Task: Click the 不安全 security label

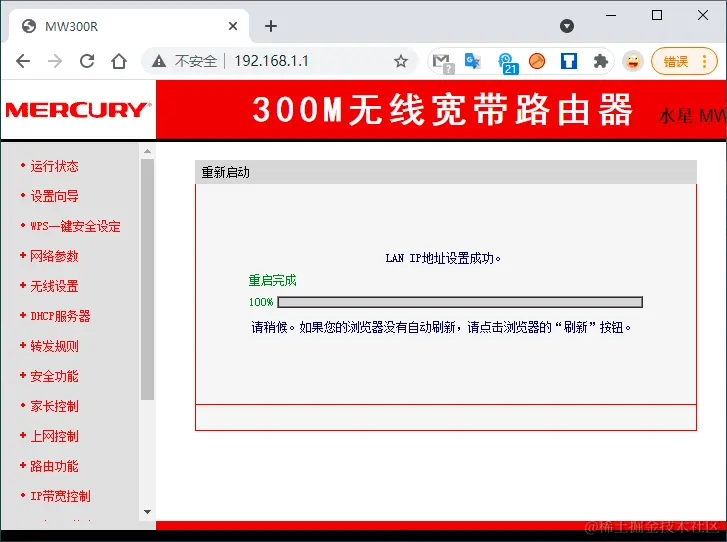Action: pyautogui.click(x=196, y=61)
